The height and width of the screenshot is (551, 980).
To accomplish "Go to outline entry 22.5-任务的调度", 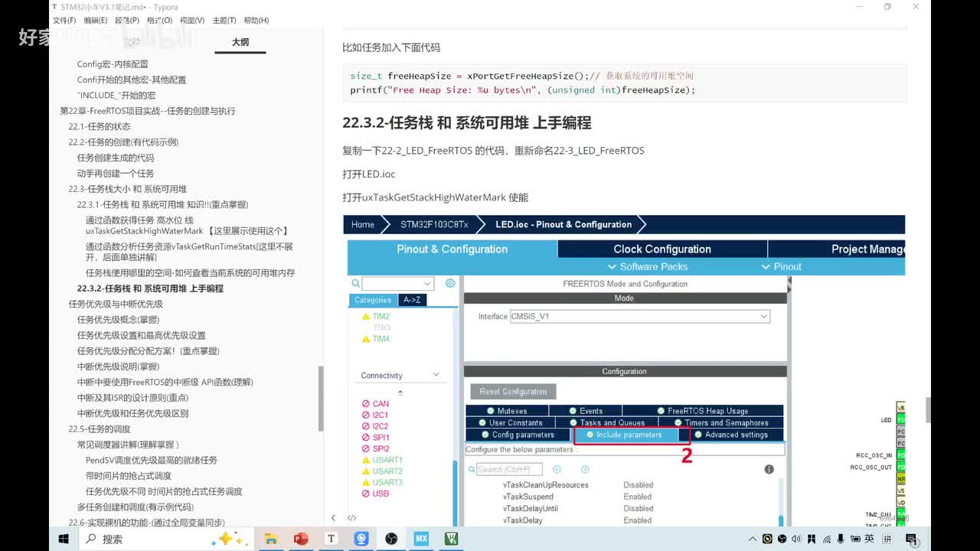I will [100, 429].
